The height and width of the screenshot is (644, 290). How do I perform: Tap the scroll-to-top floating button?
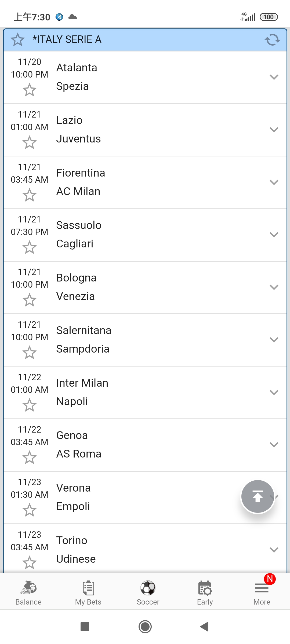[x=258, y=496]
